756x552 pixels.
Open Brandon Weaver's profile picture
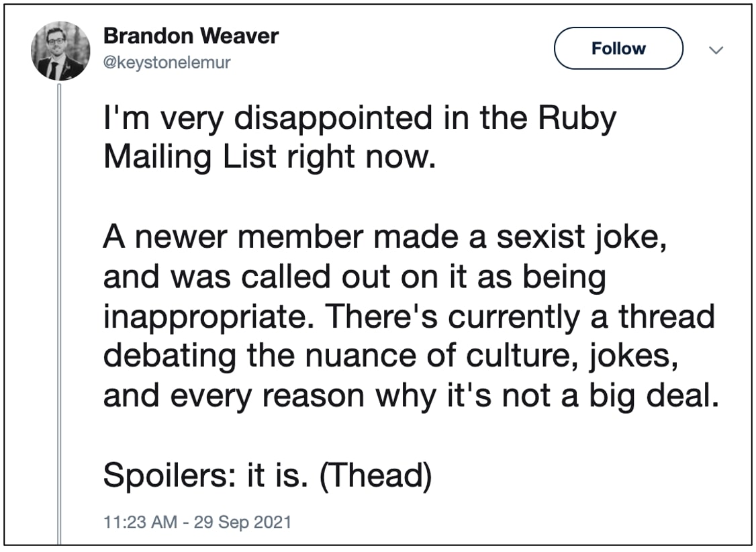[x=60, y=50]
